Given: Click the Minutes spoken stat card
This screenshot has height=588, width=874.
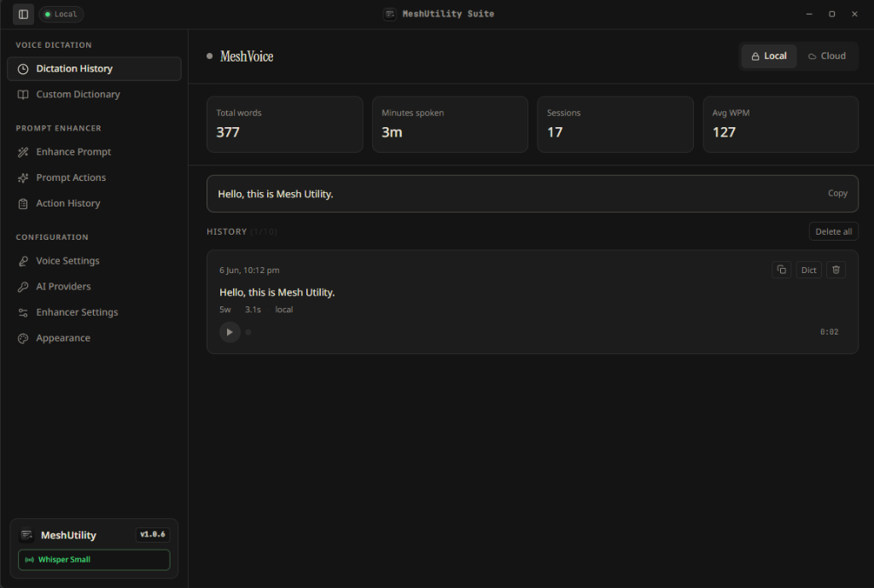Looking at the screenshot, I should 450,125.
